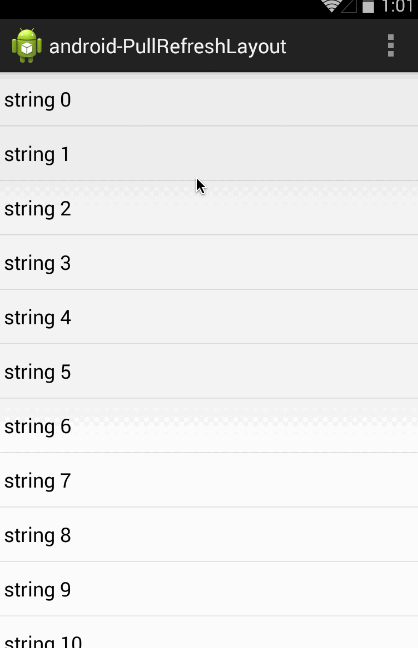The height and width of the screenshot is (648, 418).
Task: Tap the 'string 6' list item
Action: tap(209, 426)
